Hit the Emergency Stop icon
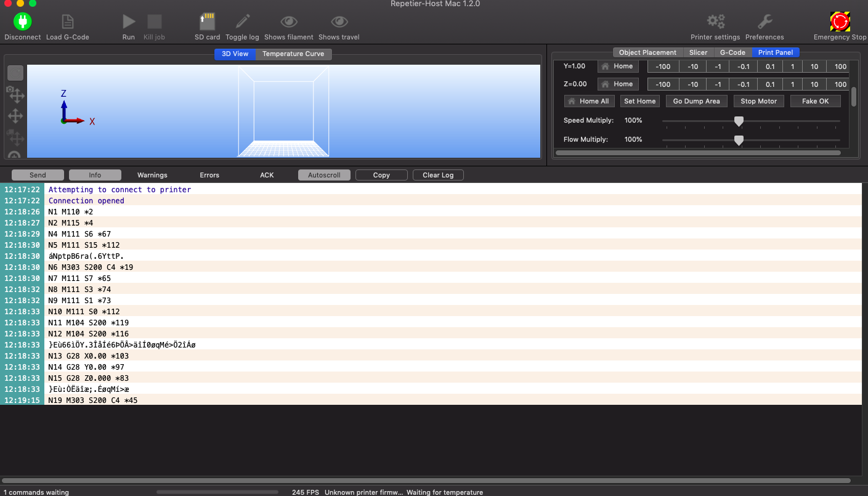868x496 pixels. pyautogui.click(x=840, y=22)
